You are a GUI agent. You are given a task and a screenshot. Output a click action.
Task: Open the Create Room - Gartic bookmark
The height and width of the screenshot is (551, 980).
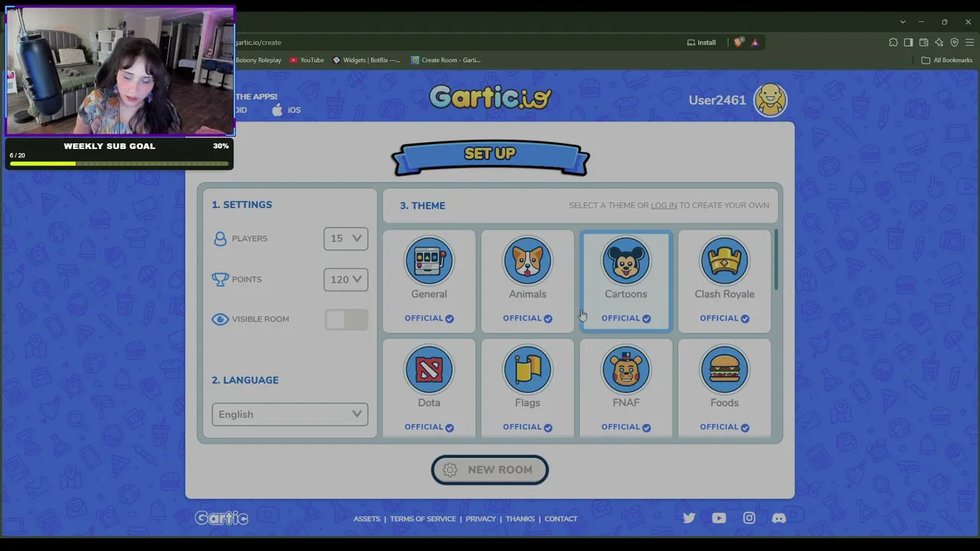[x=446, y=60]
